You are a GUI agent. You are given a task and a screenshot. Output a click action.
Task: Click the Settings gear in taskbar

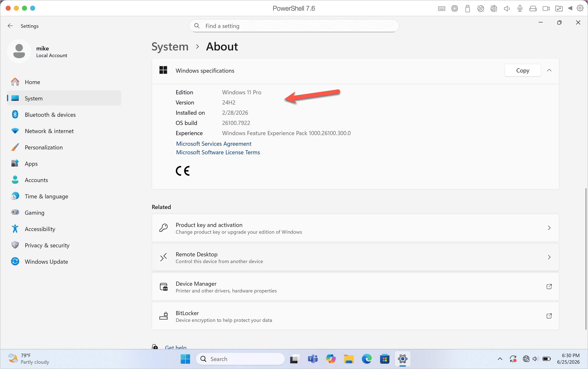(x=403, y=359)
